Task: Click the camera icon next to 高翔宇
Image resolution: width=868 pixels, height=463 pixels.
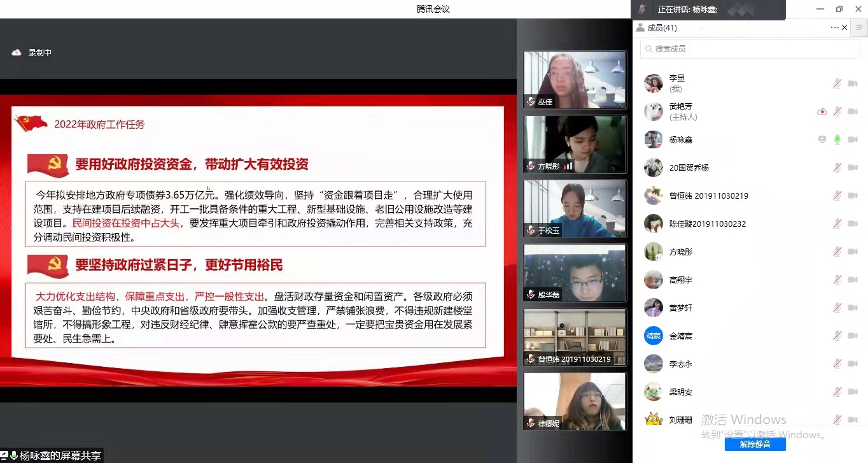Action: pos(853,280)
